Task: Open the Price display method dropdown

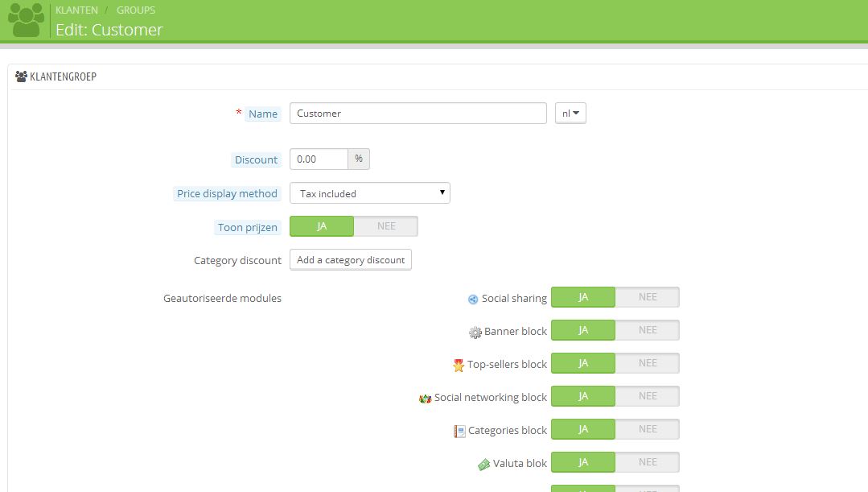Action: click(370, 193)
